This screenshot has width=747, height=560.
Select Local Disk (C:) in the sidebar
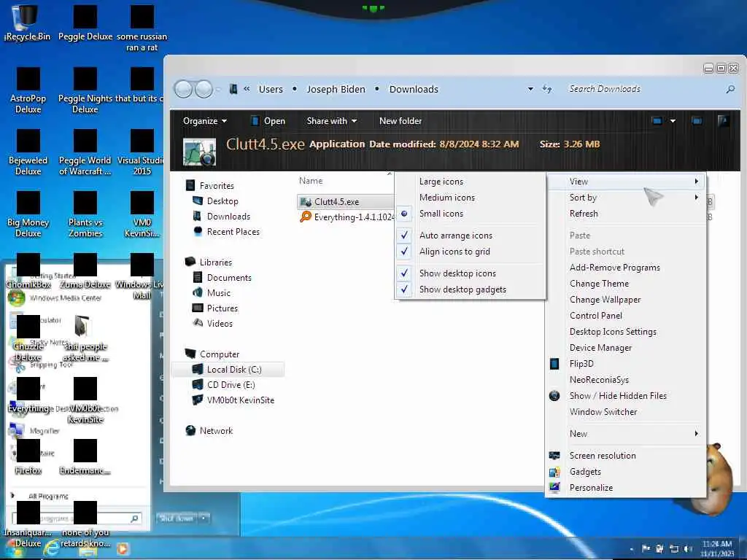(227, 369)
